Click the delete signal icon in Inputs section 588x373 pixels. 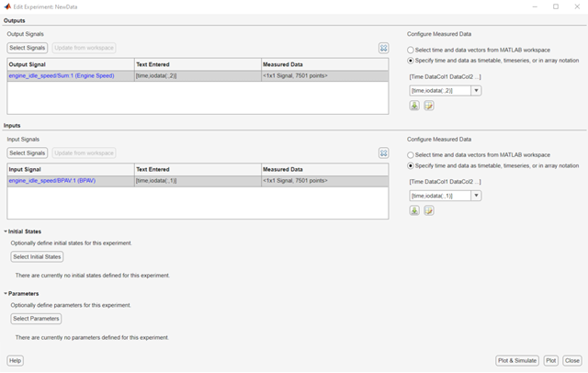tap(383, 153)
